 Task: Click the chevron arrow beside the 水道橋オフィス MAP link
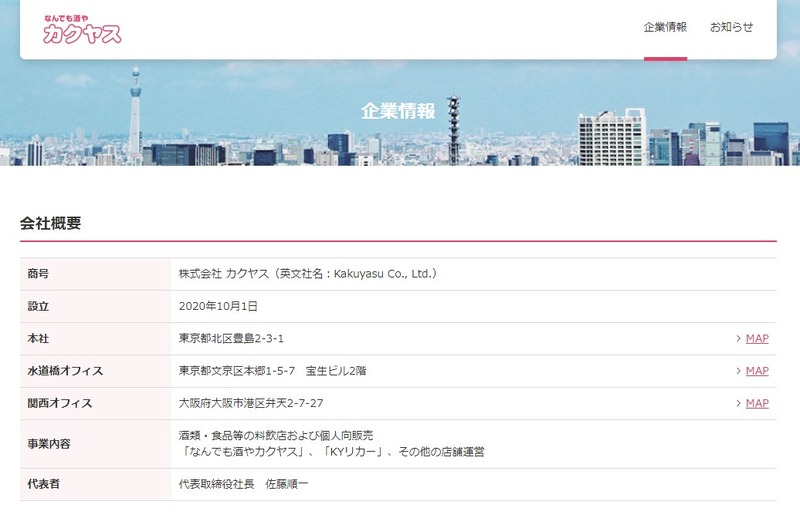pyautogui.click(x=738, y=371)
